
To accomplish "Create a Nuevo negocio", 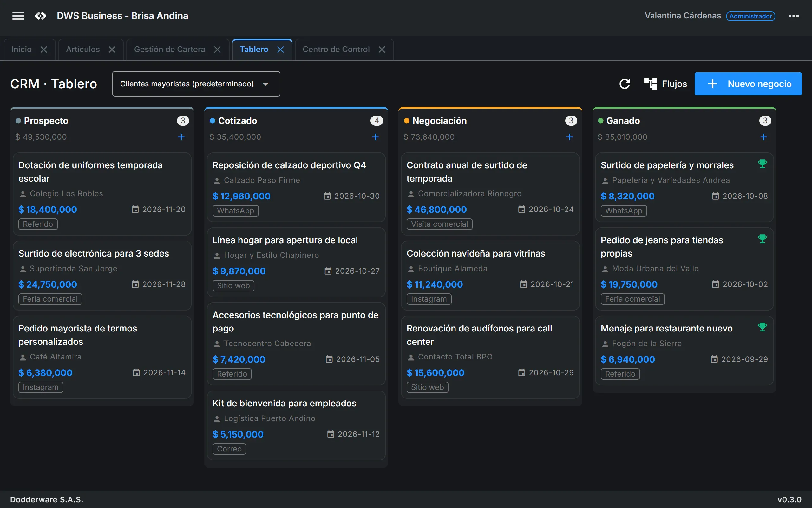I will [x=748, y=84].
